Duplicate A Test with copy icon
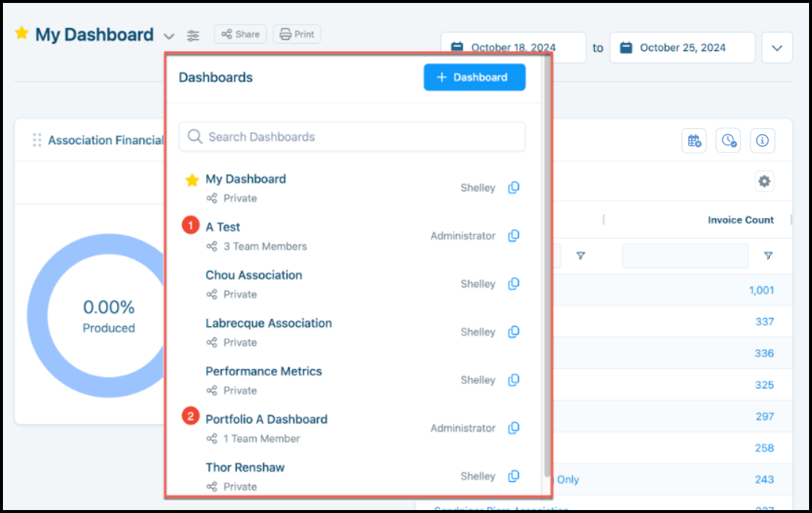Viewport: 812px width, 513px height. click(x=513, y=236)
